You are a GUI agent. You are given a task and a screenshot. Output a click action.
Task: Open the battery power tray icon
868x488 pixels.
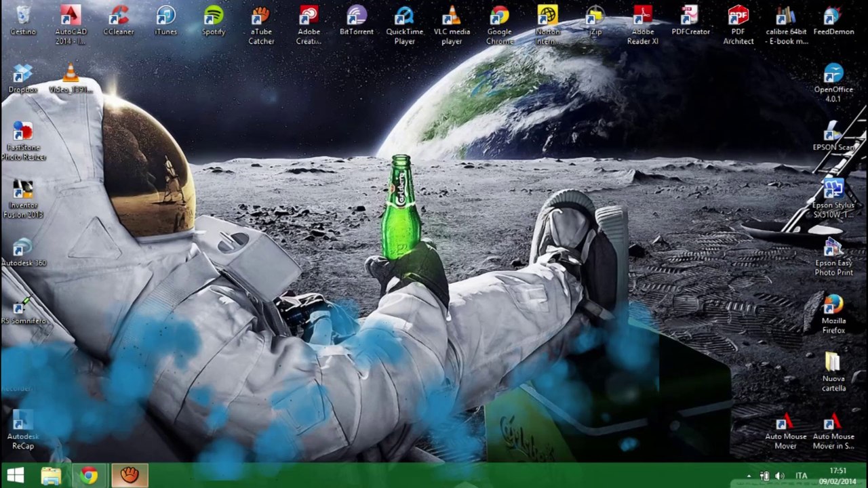[764, 476]
